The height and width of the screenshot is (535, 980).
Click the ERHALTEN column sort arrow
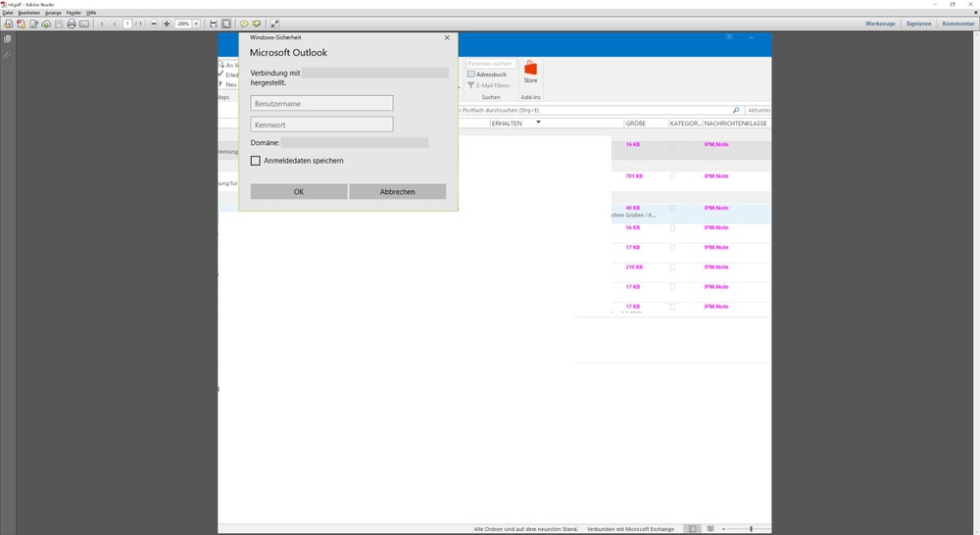pyautogui.click(x=538, y=123)
